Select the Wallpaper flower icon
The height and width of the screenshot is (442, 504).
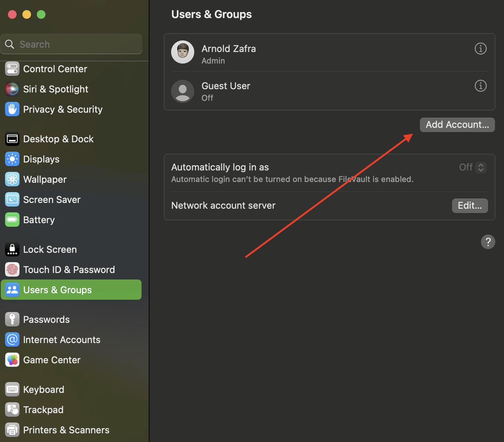click(x=12, y=179)
